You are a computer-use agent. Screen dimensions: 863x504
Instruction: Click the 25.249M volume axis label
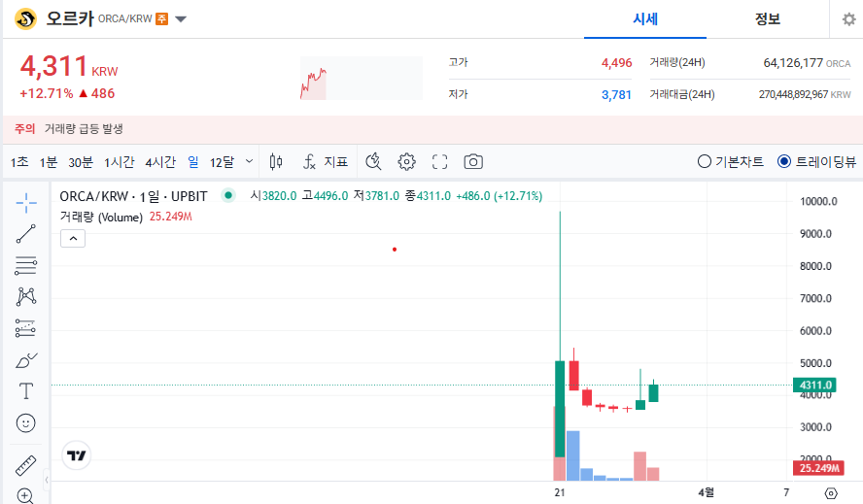click(819, 468)
